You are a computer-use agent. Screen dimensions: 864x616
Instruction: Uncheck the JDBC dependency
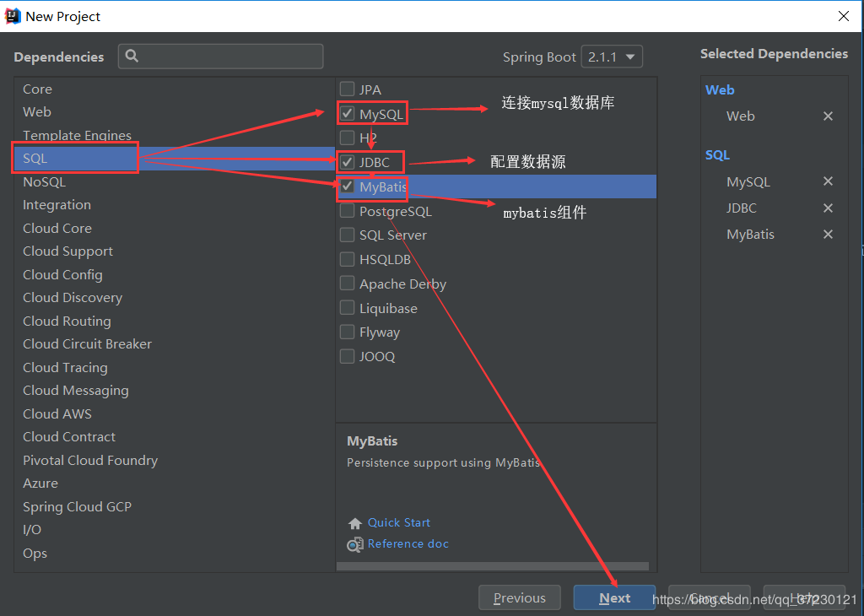click(347, 162)
